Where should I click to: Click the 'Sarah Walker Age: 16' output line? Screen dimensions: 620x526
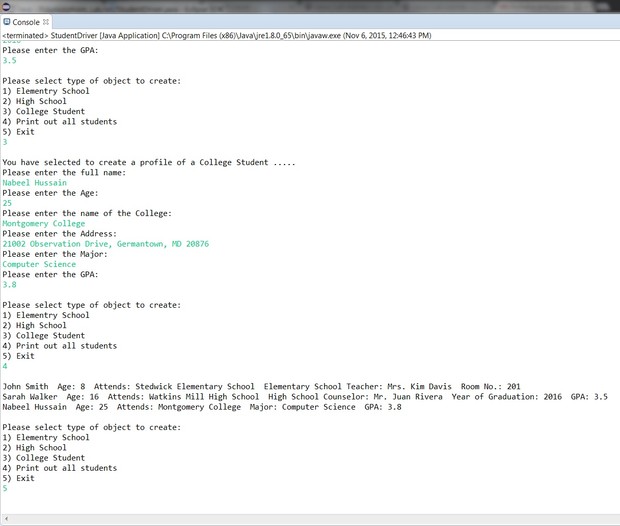(305, 397)
